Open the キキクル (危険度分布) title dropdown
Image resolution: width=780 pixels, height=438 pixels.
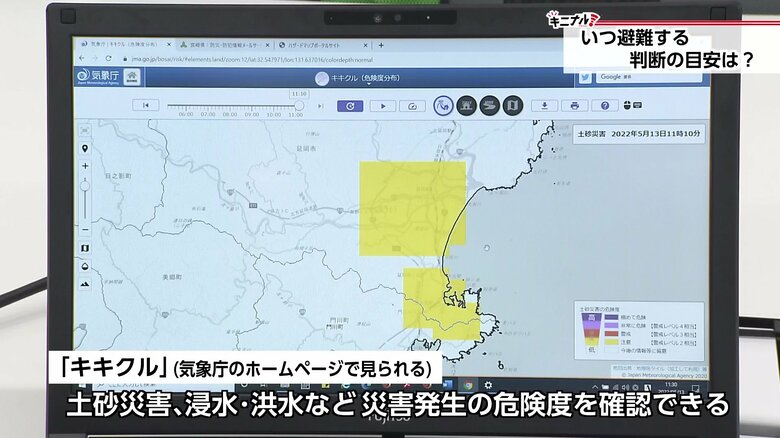[x=365, y=78]
